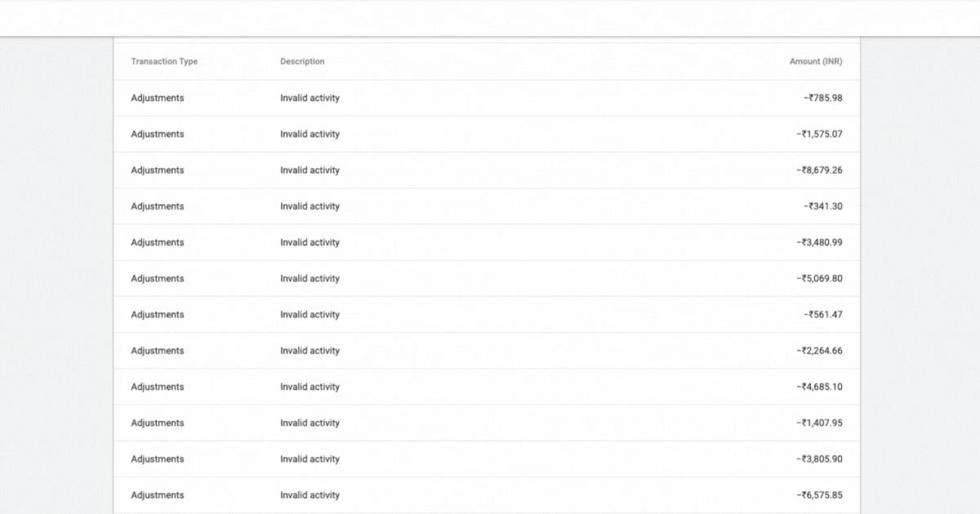Viewport: 980px width, 514px height.
Task: Select the −₹1,575.07 amount cell
Action: pyautogui.click(x=819, y=134)
